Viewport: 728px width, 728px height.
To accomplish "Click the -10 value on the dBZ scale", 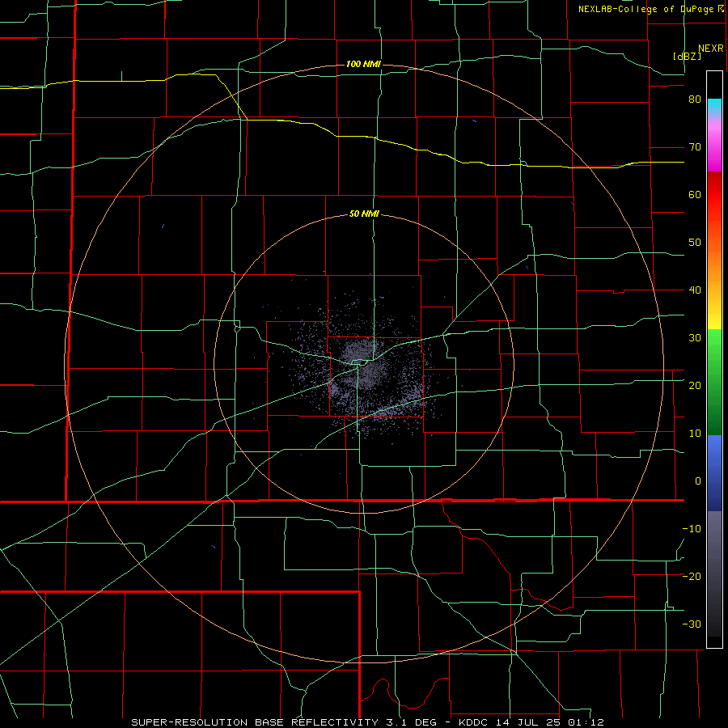I will [692, 528].
